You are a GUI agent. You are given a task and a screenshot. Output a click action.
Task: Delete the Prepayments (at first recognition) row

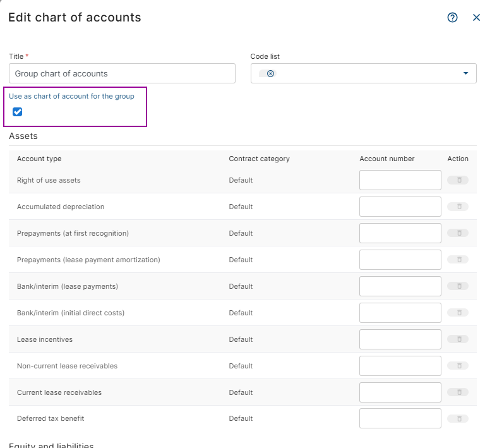458,233
